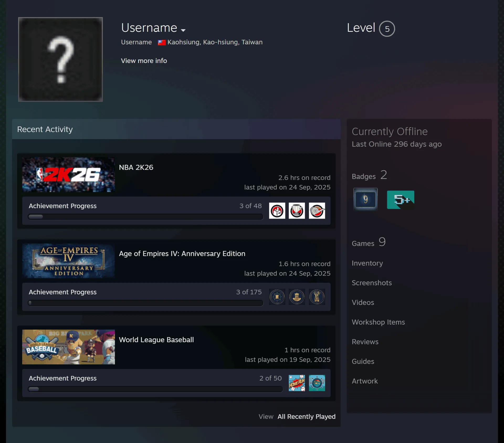Screen dimensions: 504x443
Task: Open the 5+ game collector badge
Action: coord(401,200)
